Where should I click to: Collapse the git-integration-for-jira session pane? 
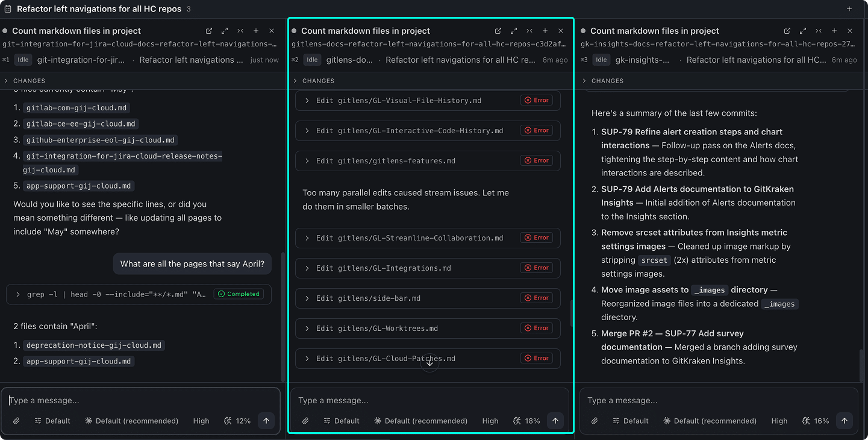tap(240, 31)
